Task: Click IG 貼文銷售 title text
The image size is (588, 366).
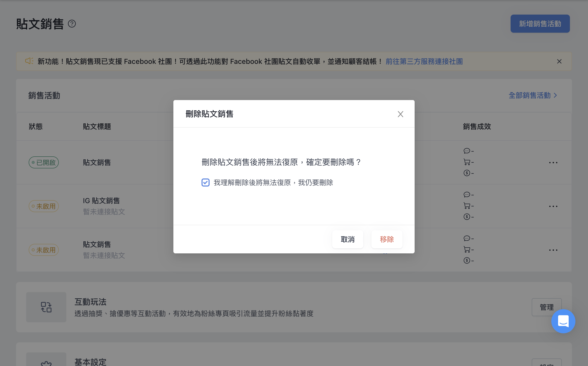Action: (102, 201)
